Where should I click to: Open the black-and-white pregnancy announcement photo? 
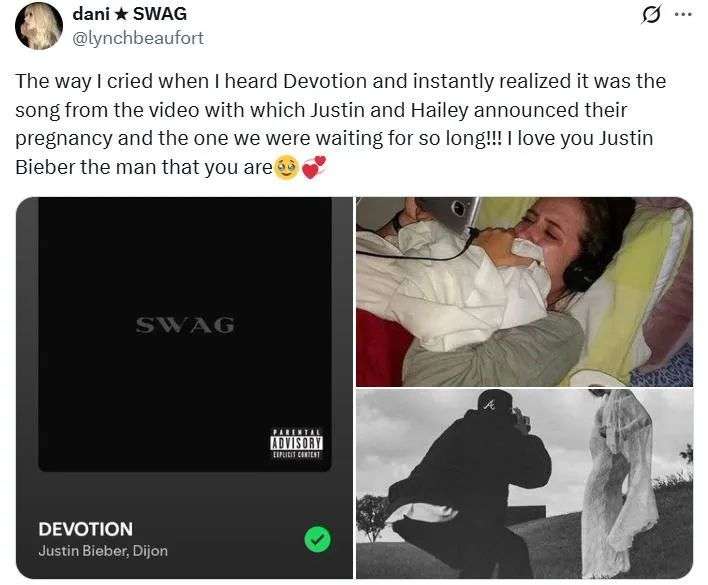pos(524,484)
